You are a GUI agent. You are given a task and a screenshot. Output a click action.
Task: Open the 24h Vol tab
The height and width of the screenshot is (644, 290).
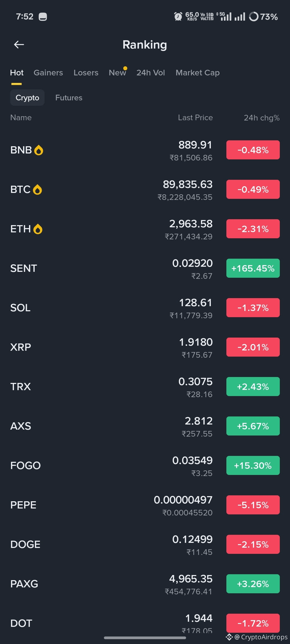pyautogui.click(x=151, y=73)
